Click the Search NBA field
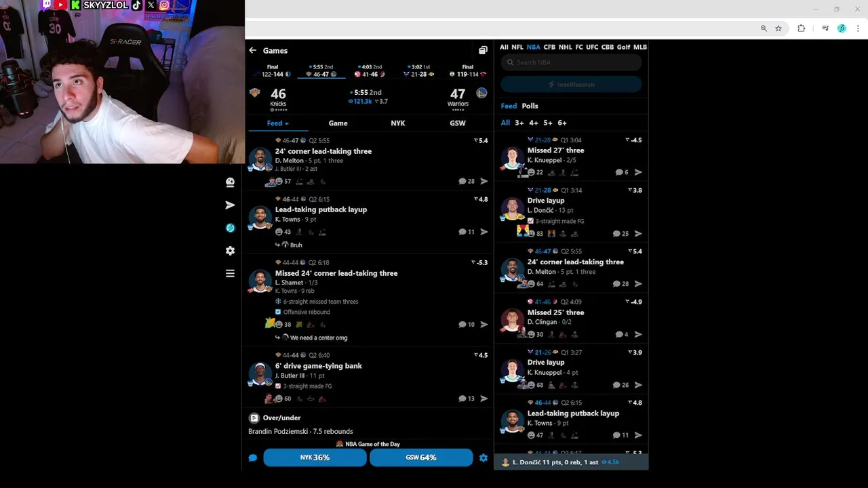The width and height of the screenshot is (868, 488). point(571,62)
